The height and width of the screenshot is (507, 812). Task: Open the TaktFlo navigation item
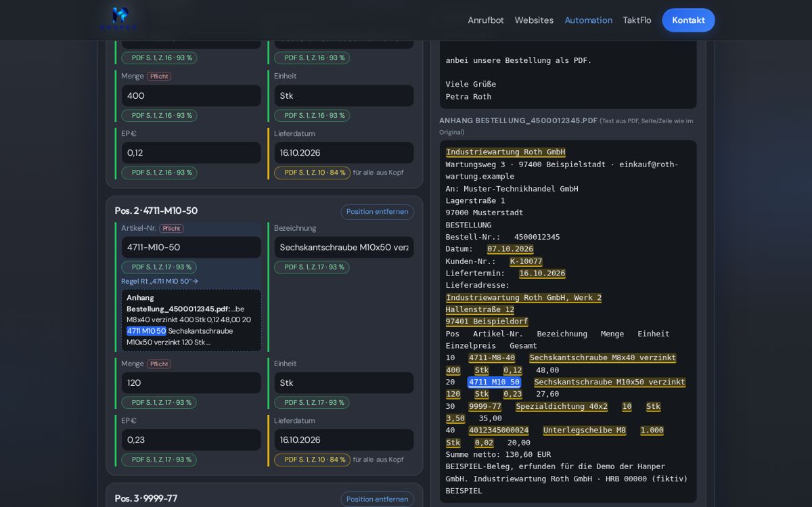tap(637, 20)
